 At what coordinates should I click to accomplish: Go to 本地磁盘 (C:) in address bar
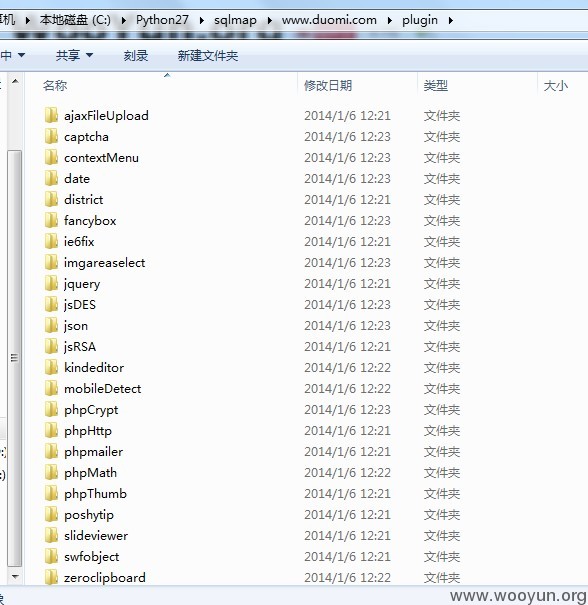[x=75, y=20]
